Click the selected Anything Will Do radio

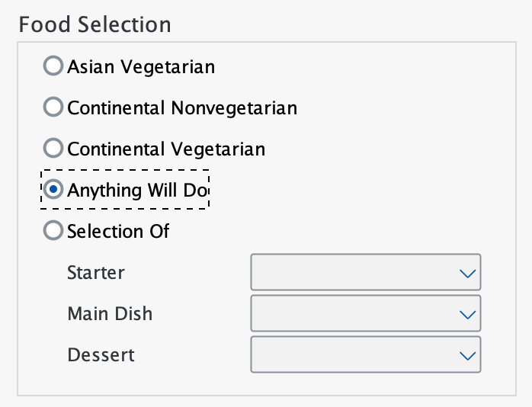pos(53,190)
